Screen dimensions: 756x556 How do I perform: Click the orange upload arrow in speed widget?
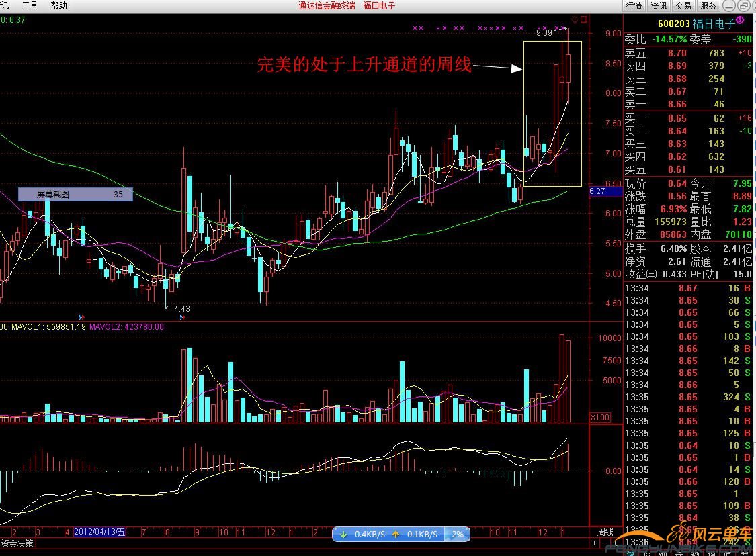[396, 535]
